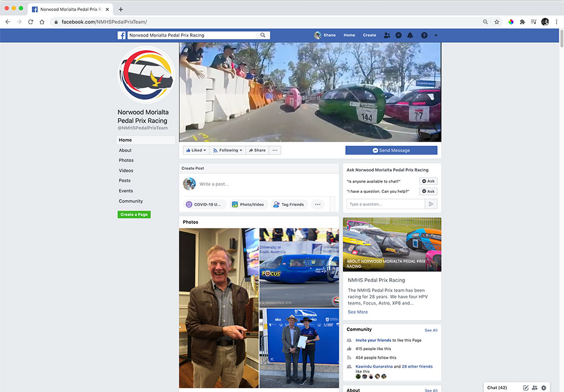The image size is (564, 392).
Task: Open the photo of smiling man in jacket
Action: 219,308
